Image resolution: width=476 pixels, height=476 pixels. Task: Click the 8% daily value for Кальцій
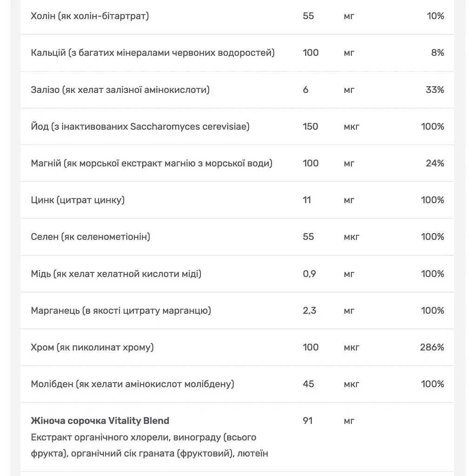[x=437, y=53]
